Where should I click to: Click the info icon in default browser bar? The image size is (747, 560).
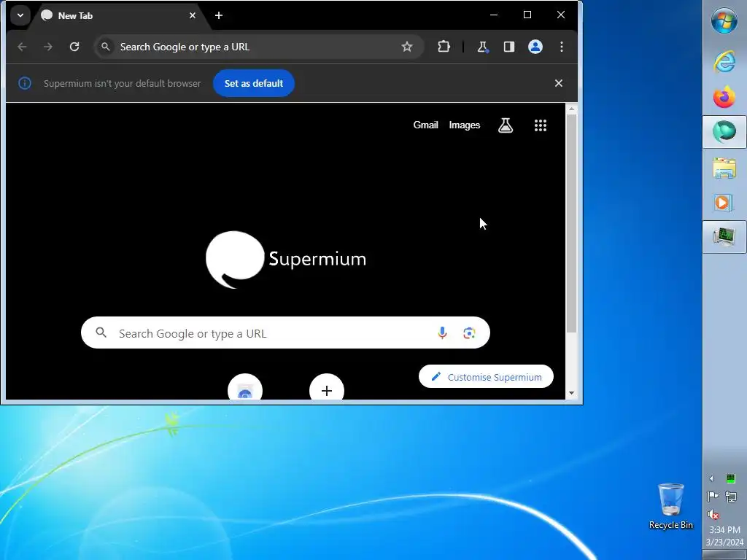tap(25, 83)
